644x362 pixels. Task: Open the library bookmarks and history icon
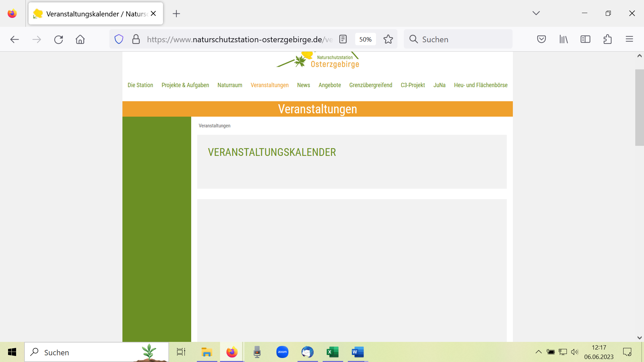[563, 39]
